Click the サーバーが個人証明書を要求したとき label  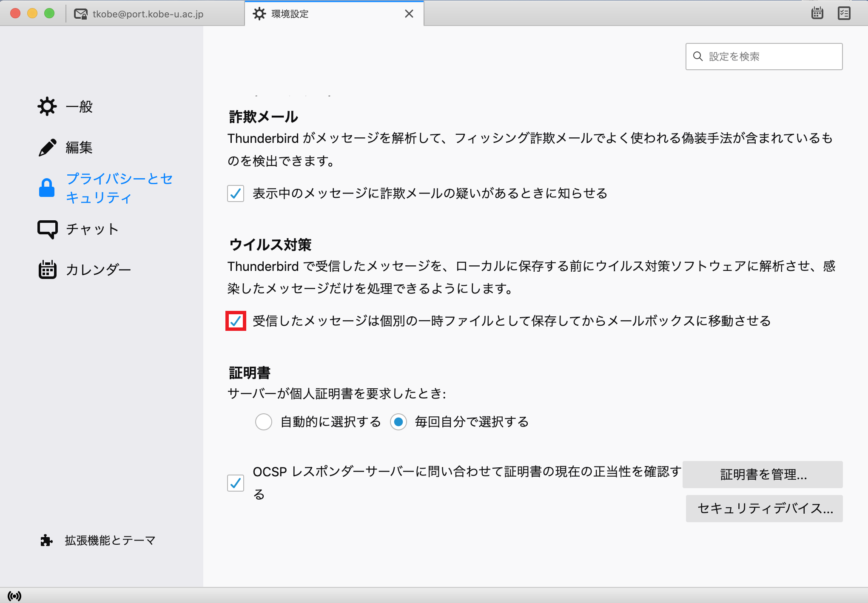tap(337, 393)
